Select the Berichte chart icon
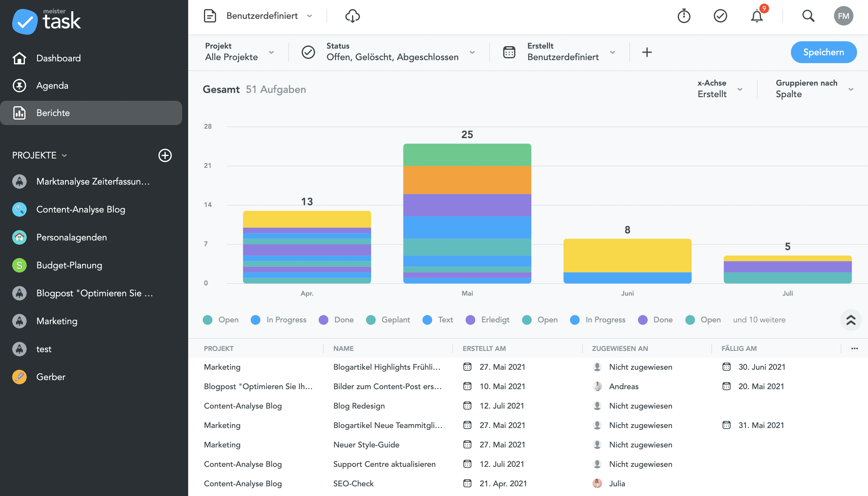This screenshot has width=868, height=496. 19,113
